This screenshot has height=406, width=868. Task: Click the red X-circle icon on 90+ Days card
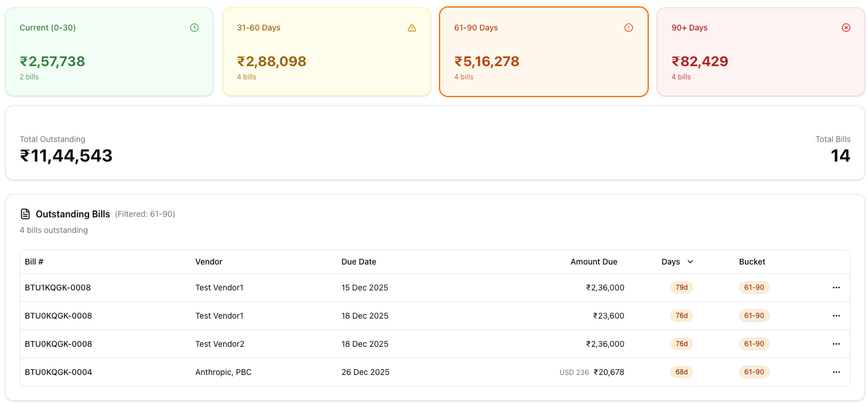(x=846, y=28)
